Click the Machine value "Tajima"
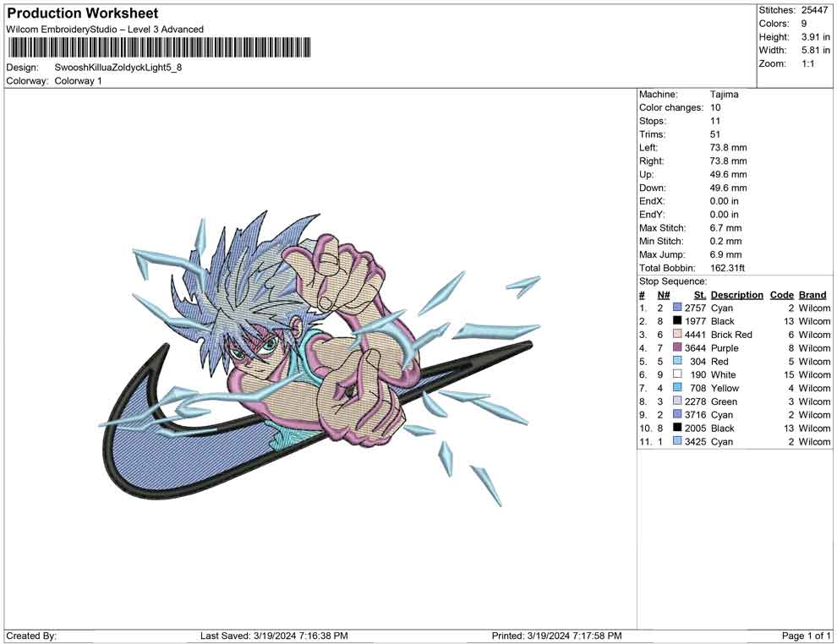 tap(725, 95)
